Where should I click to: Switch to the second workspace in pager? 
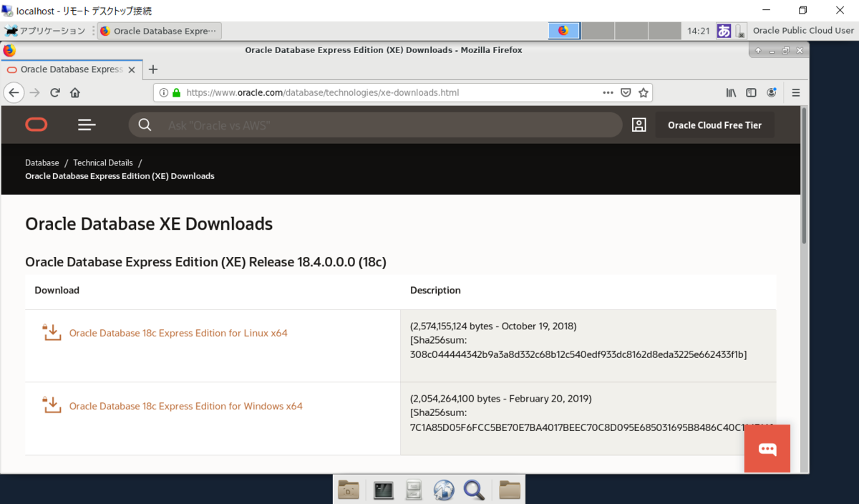click(598, 31)
